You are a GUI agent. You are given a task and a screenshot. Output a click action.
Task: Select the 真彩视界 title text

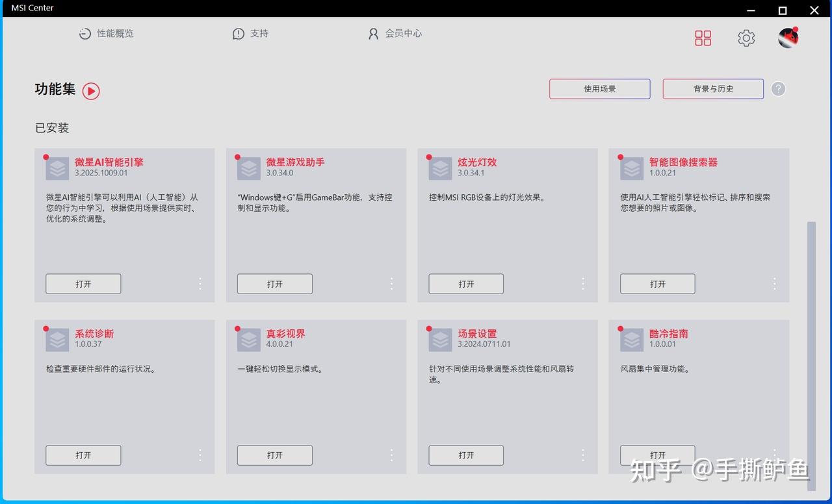[285, 334]
